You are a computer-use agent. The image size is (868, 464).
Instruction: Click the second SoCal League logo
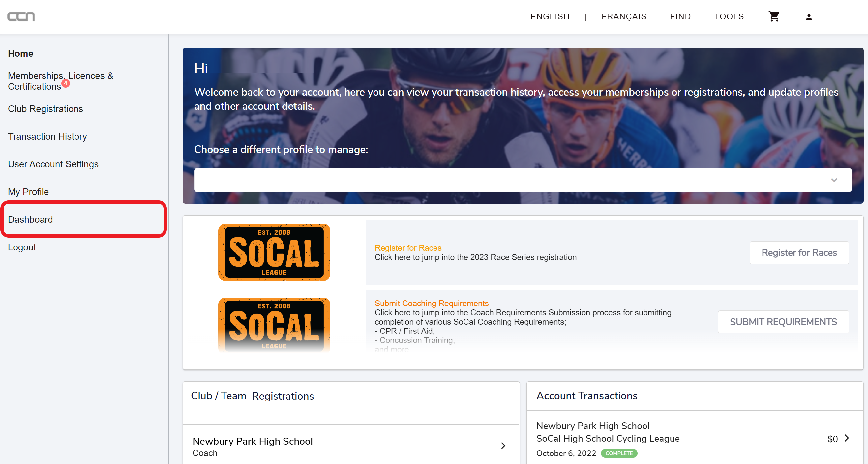click(x=274, y=325)
